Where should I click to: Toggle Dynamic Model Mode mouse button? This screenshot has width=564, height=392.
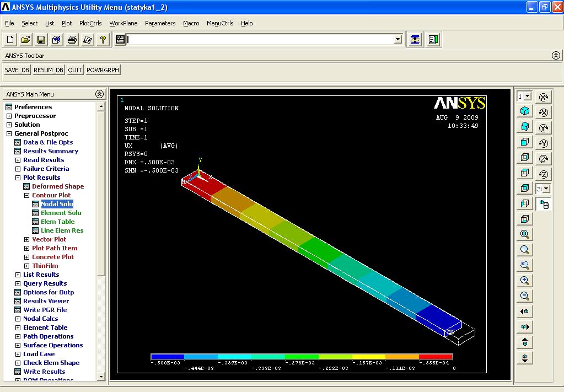(544, 205)
